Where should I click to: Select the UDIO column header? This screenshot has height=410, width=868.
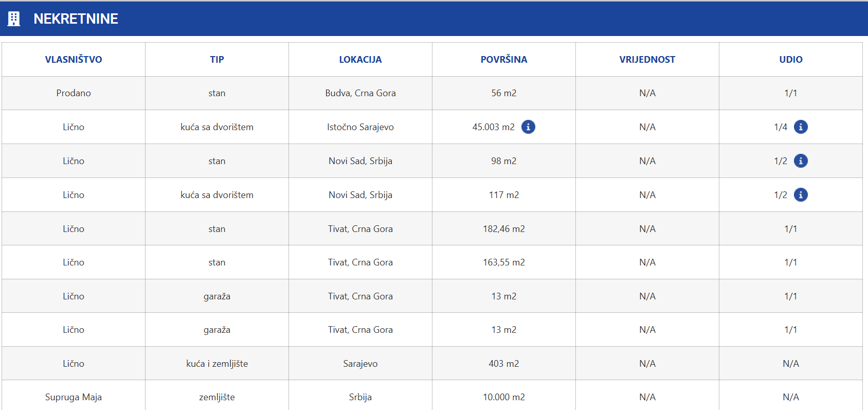[x=791, y=60]
